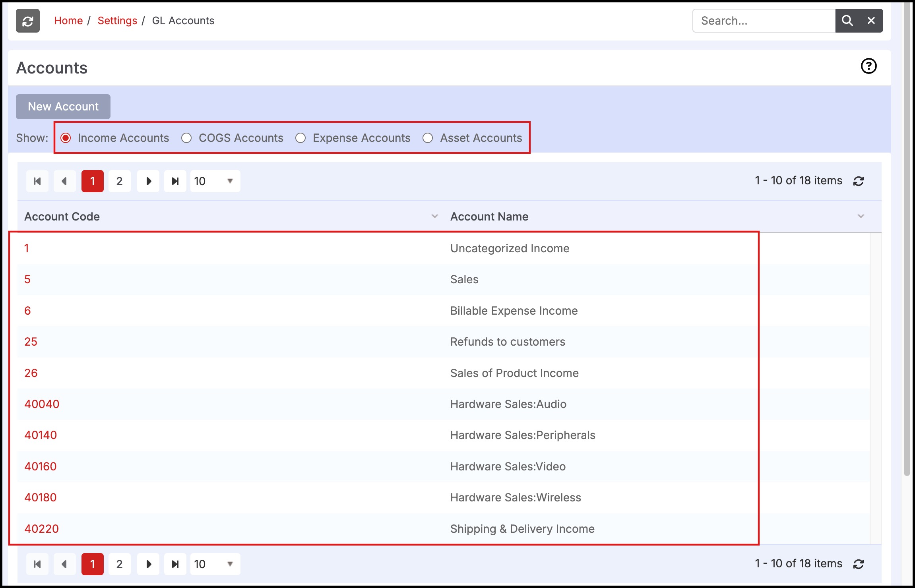This screenshot has height=588, width=915.
Task: Reload the grid with the top refresh icon
Action: [x=859, y=181]
